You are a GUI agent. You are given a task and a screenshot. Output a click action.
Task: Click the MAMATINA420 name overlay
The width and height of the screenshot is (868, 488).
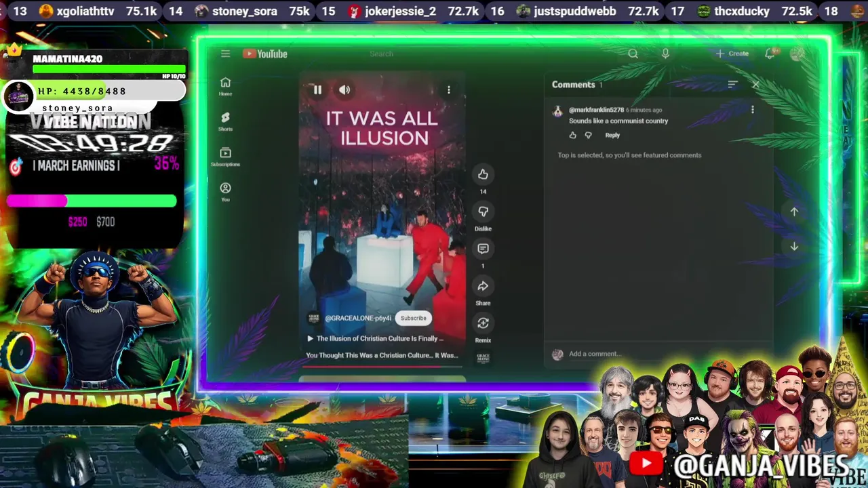[68, 59]
